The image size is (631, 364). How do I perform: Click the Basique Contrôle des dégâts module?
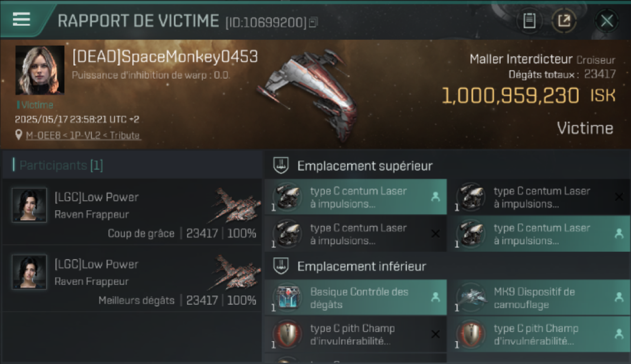pyautogui.click(x=355, y=298)
